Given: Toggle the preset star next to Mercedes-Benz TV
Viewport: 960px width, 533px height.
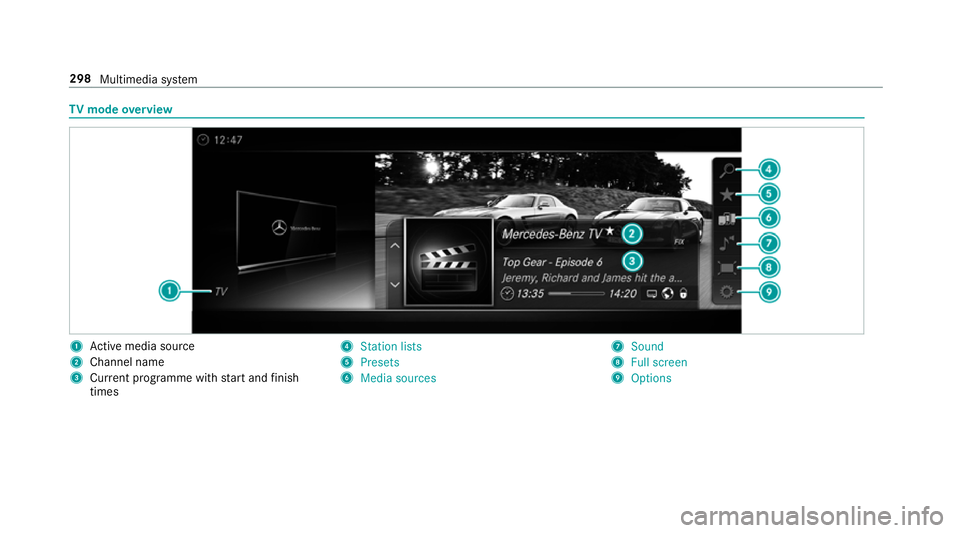Looking at the screenshot, I should 609,231.
